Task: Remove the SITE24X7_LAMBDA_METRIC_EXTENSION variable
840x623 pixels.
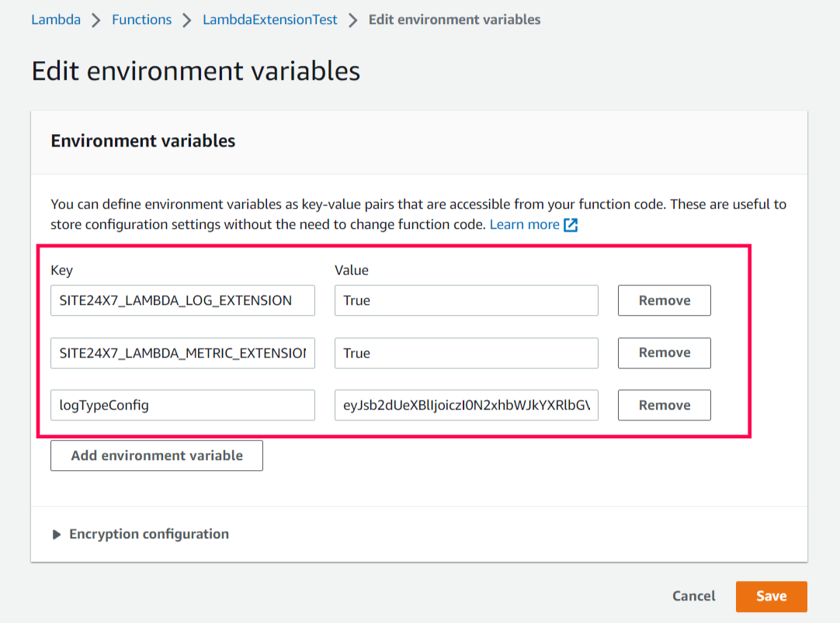Action: [x=664, y=353]
